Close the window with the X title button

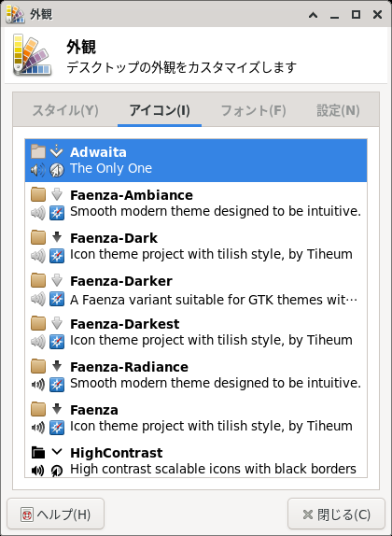click(377, 14)
